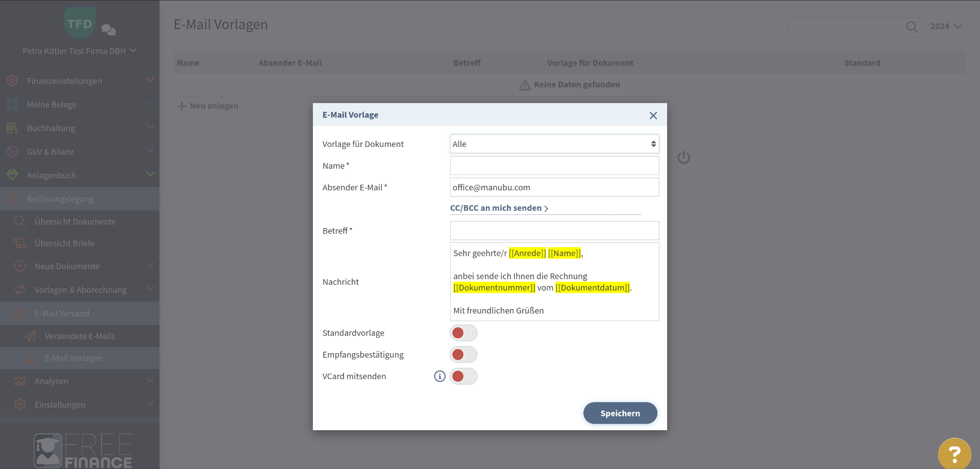Click the Anlagenbuch diamond icon

point(12,175)
